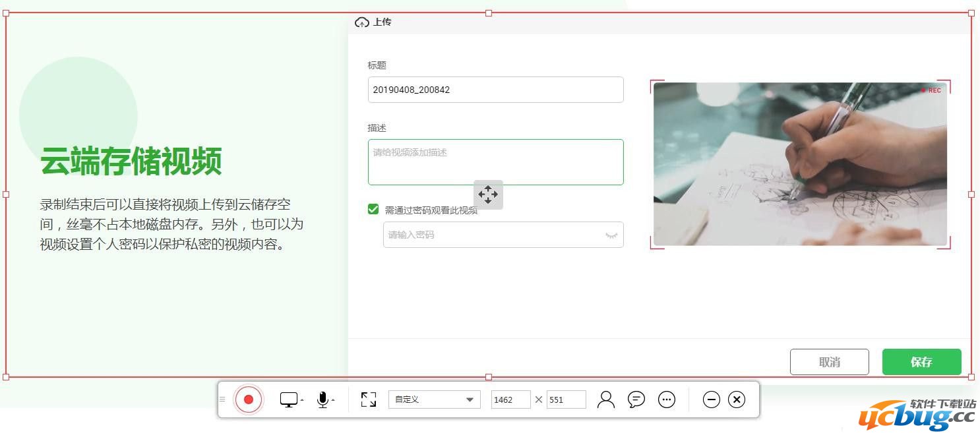Toggle password visibility with the eye icon

click(x=611, y=235)
